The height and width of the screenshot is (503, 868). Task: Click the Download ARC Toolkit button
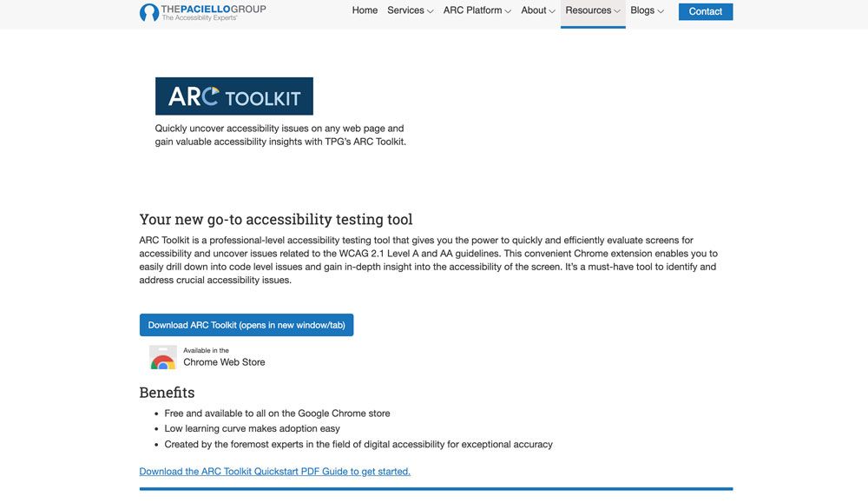coord(246,324)
